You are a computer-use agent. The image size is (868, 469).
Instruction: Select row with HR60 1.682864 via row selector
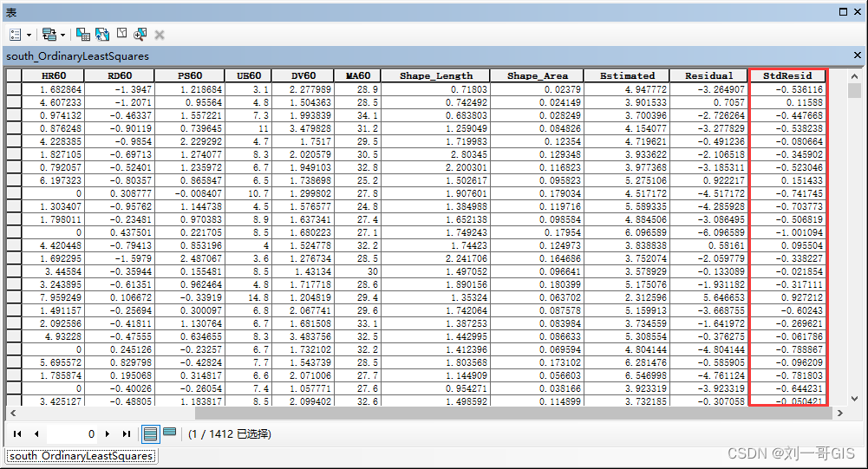[14, 89]
